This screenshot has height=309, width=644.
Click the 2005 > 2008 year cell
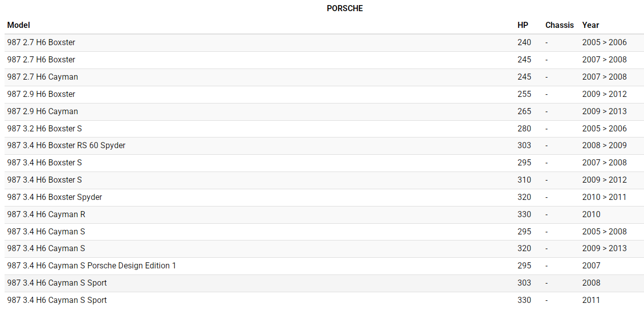coord(604,232)
